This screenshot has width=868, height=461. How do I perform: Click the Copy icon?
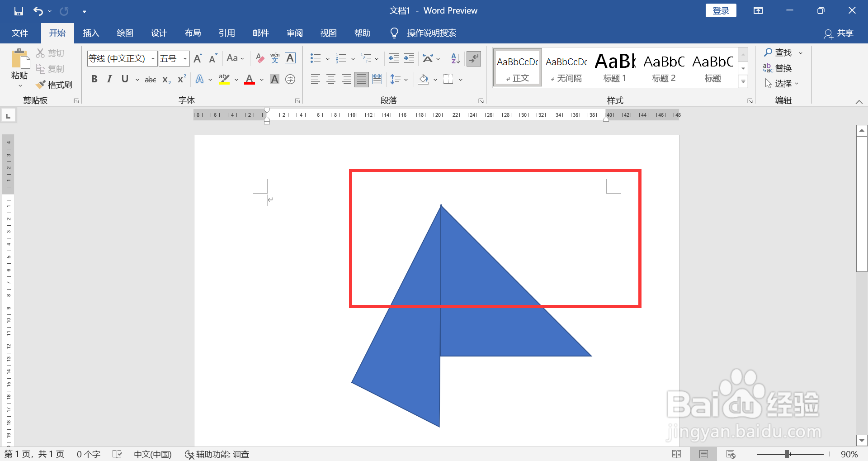coord(41,69)
